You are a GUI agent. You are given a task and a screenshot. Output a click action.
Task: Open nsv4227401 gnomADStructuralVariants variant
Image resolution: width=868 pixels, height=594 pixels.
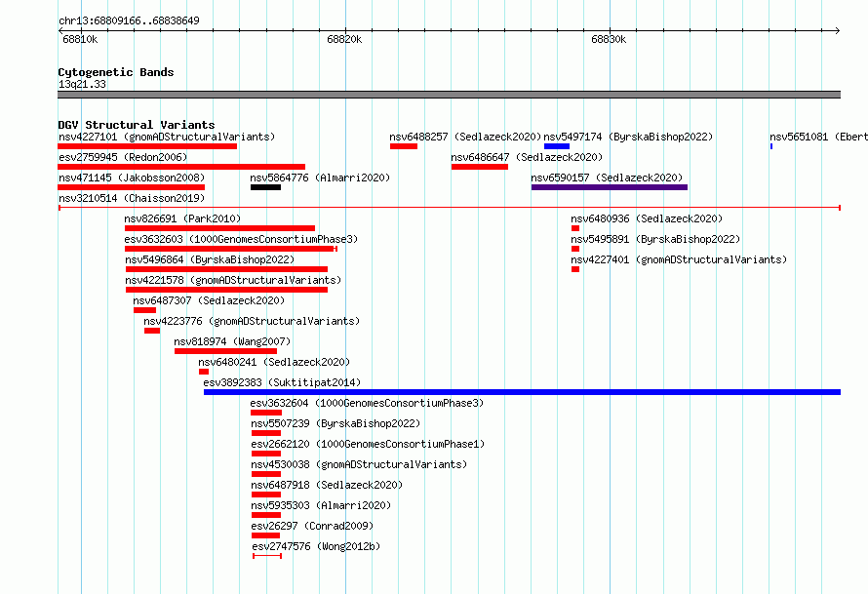coord(679,259)
